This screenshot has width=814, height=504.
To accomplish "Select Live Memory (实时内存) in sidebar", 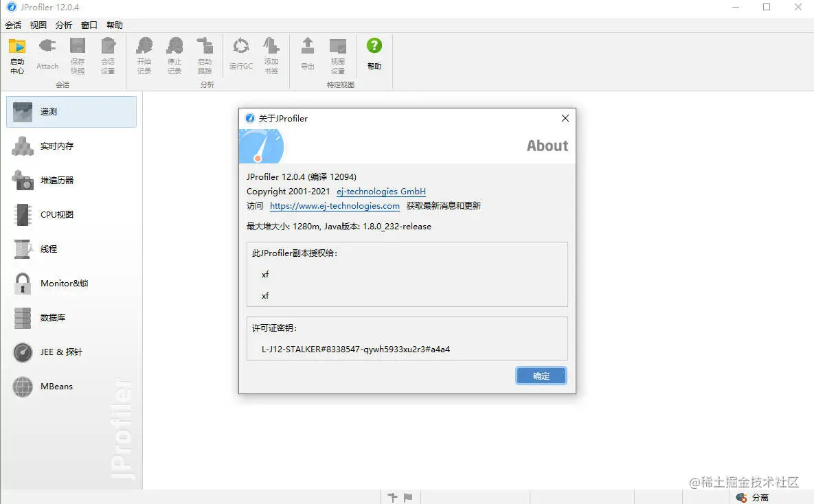I will (71, 146).
